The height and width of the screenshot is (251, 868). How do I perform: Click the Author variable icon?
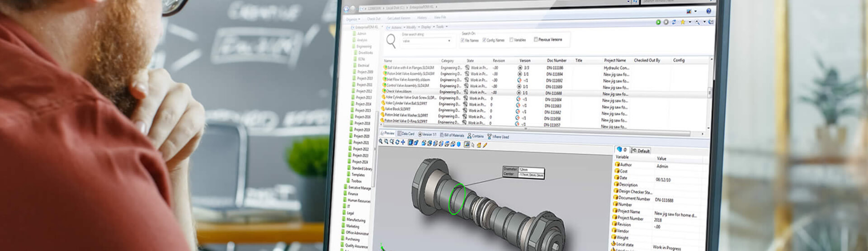tap(617, 164)
